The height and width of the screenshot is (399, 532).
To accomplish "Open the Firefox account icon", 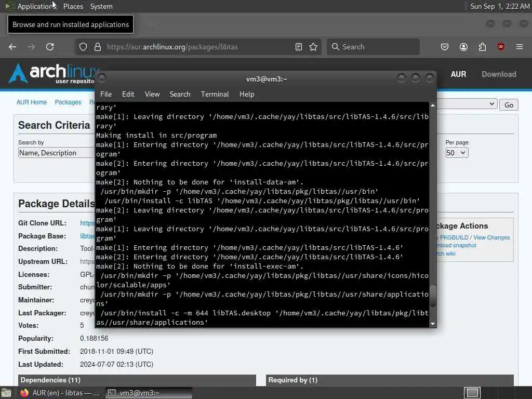I will pos(463,47).
